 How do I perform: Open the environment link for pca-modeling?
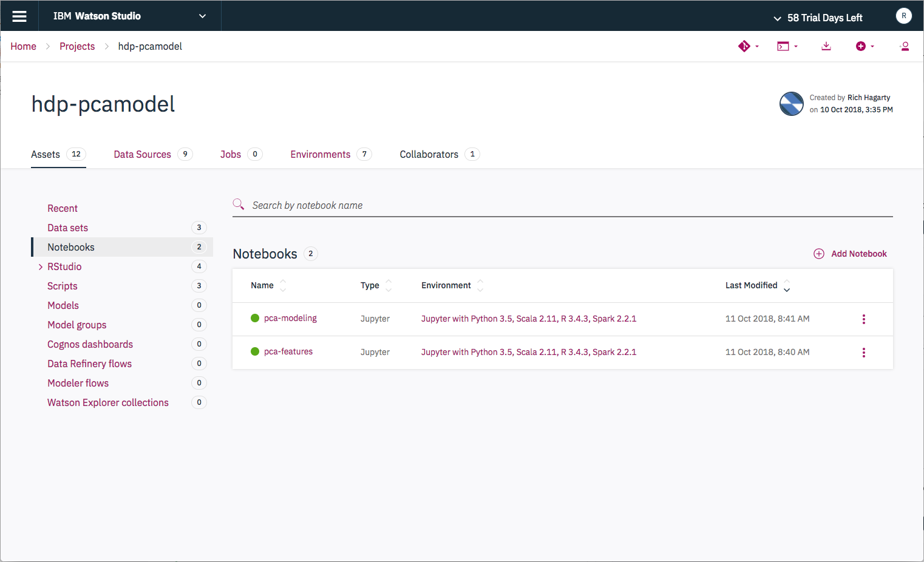click(x=529, y=319)
